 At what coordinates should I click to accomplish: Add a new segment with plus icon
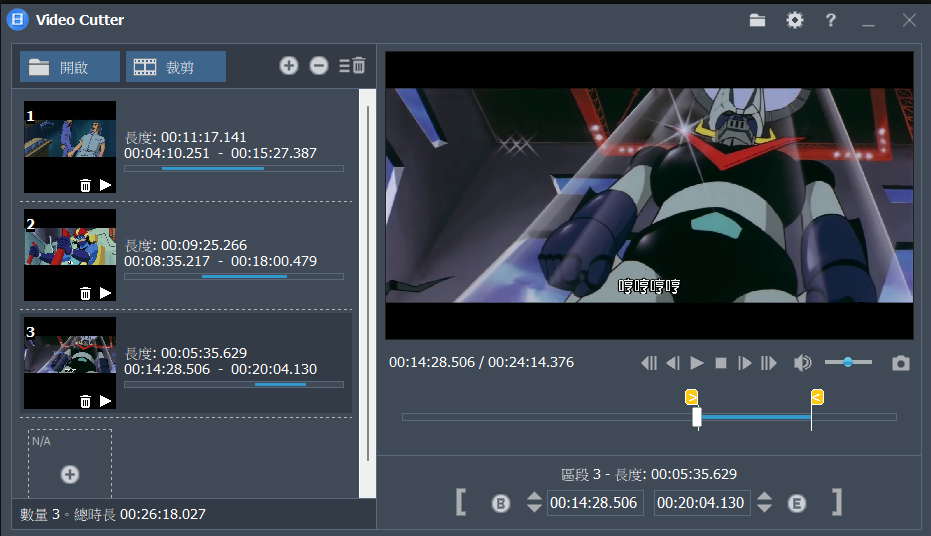(x=289, y=65)
